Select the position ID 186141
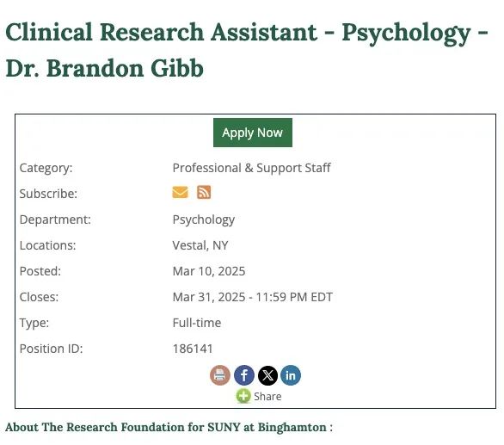 193,349
